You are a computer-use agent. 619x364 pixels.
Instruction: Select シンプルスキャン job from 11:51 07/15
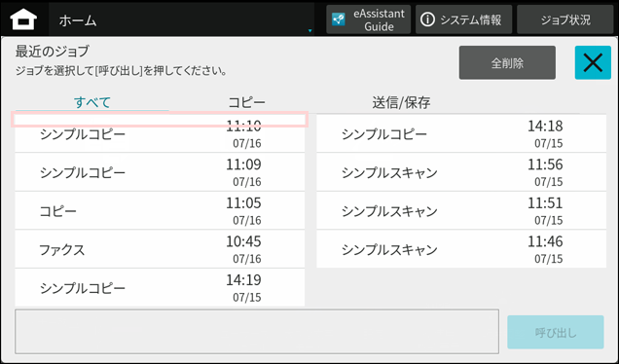click(x=461, y=210)
